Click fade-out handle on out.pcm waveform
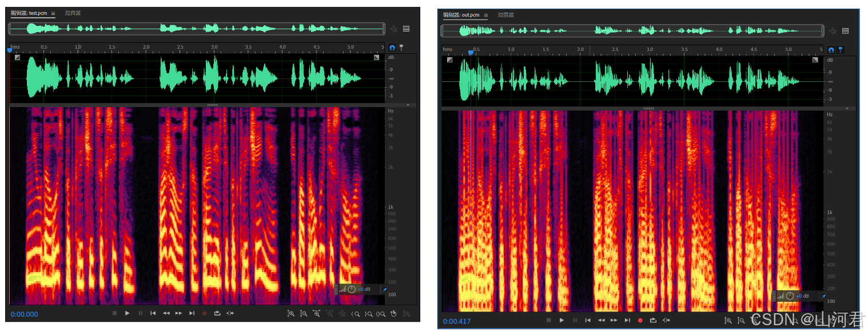This screenshot has width=868, height=335. click(x=815, y=60)
